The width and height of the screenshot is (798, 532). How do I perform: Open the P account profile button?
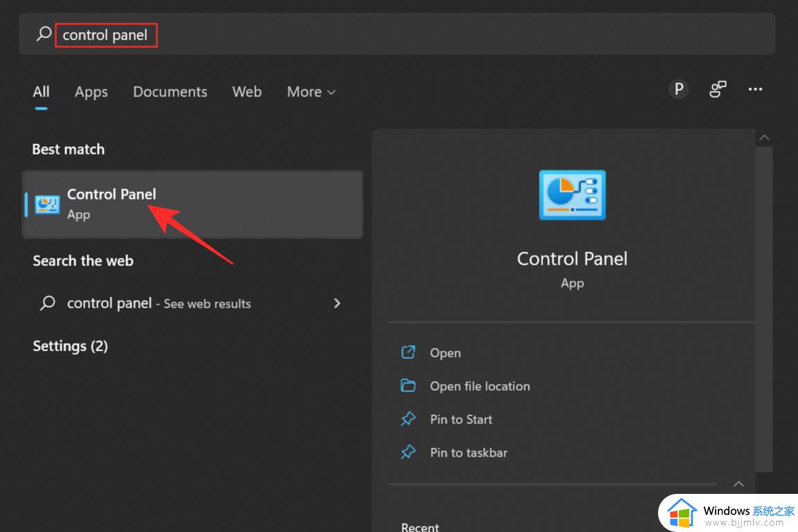pyautogui.click(x=678, y=89)
